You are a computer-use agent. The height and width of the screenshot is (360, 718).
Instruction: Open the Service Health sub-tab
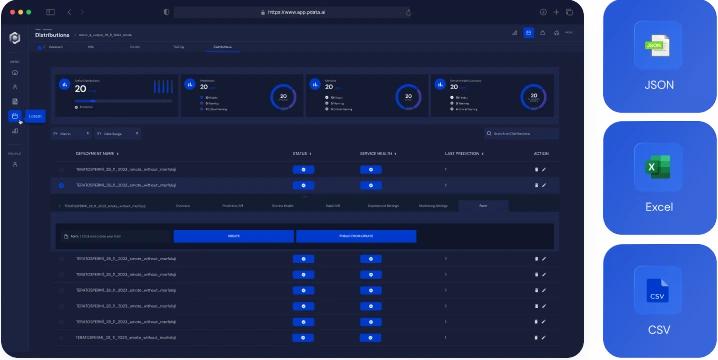[x=283, y=206]
